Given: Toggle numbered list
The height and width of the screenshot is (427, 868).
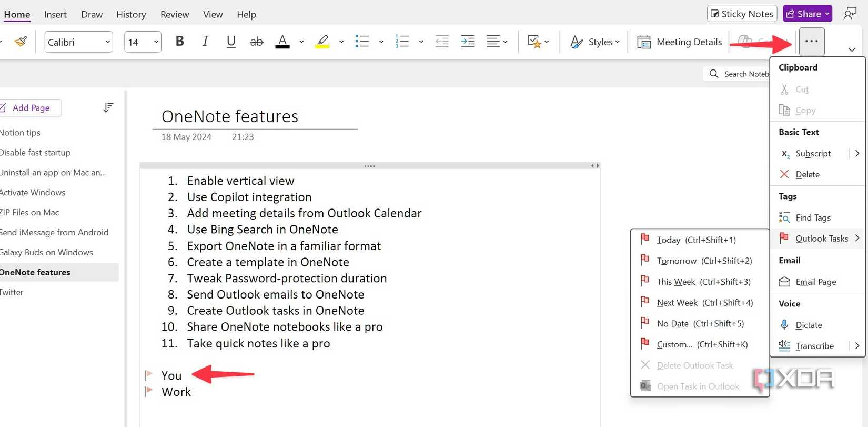Looking at the screenshot, I should tap(402, 42).
